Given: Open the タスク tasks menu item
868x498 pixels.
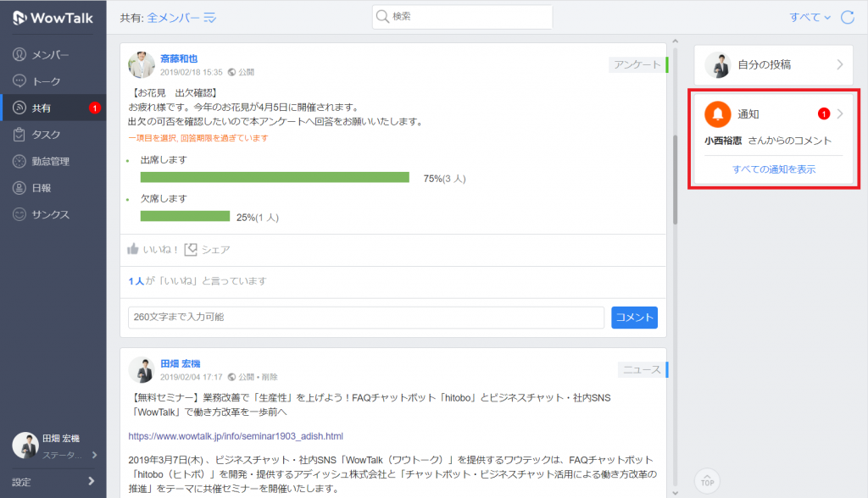Looking at the screenshot, I should coord(53,135).
